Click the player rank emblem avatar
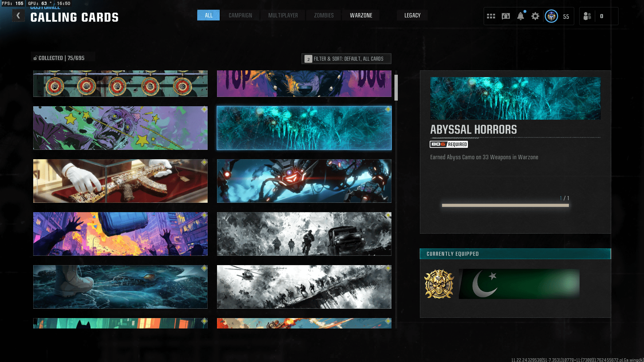This screenshot has width=644, height=362. pos(551,16)
